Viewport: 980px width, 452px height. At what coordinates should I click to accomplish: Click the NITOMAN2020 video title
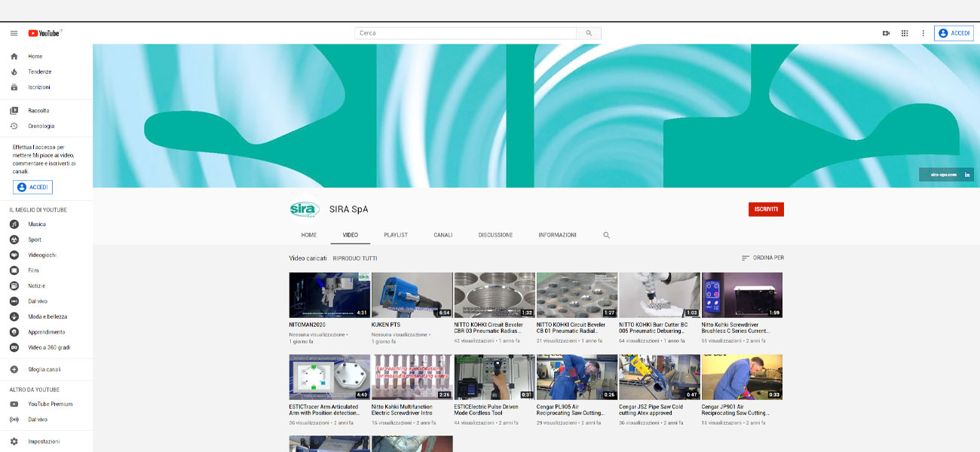306,325
